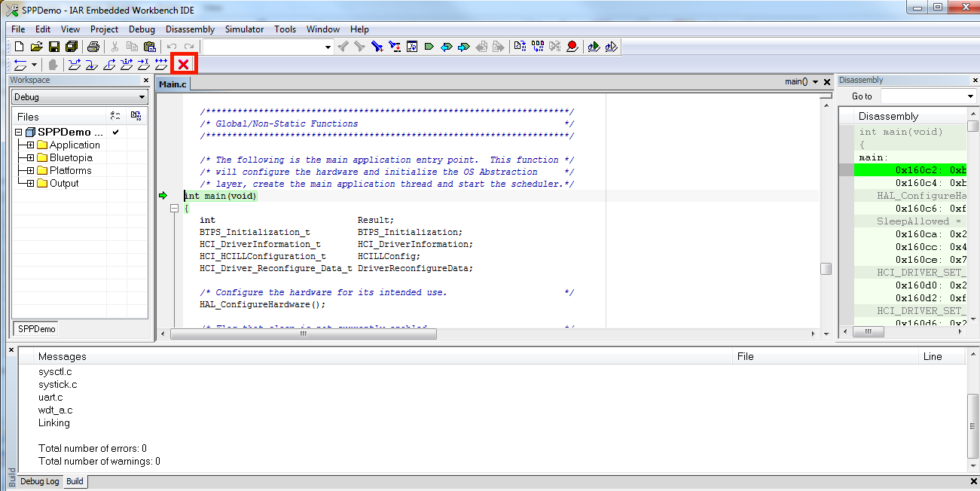The height and width of the screenshot is (491, 980).
Task: Collapse the main function fold marker
Action: tap(174, 209)
